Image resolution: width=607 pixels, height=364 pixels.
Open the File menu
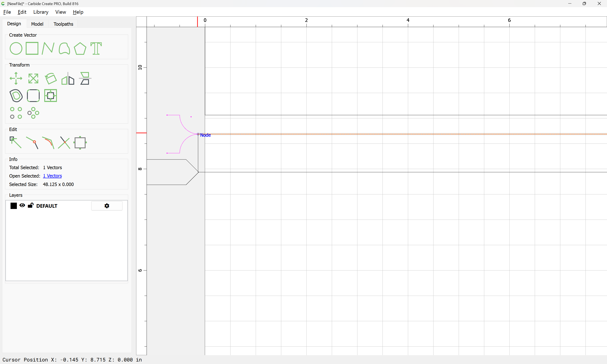(7, 12)
